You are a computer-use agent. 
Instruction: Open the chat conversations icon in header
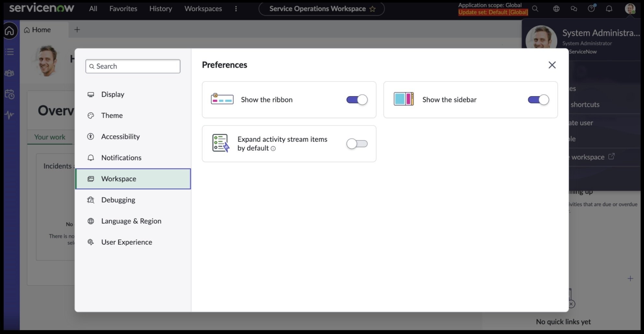pos(574,9)
